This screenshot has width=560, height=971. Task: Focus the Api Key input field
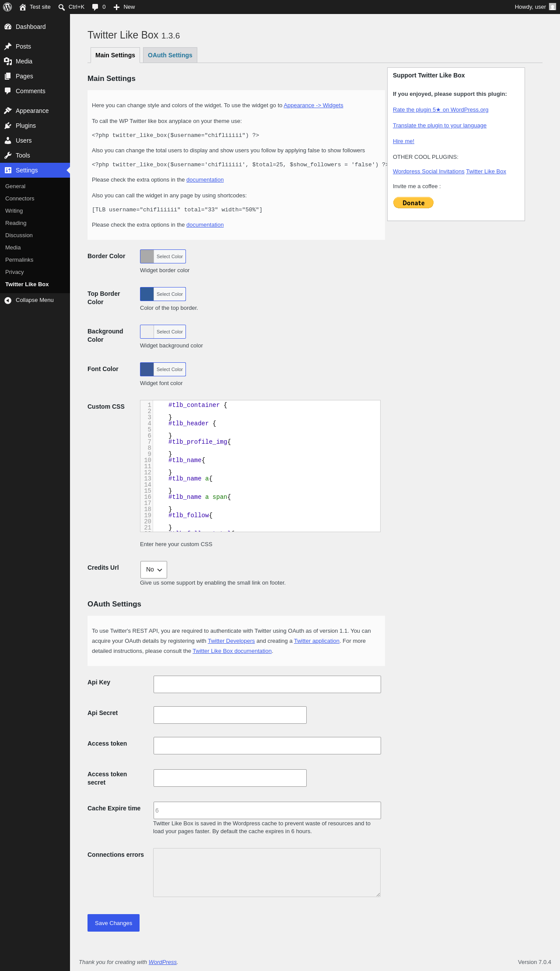point(267,684)
